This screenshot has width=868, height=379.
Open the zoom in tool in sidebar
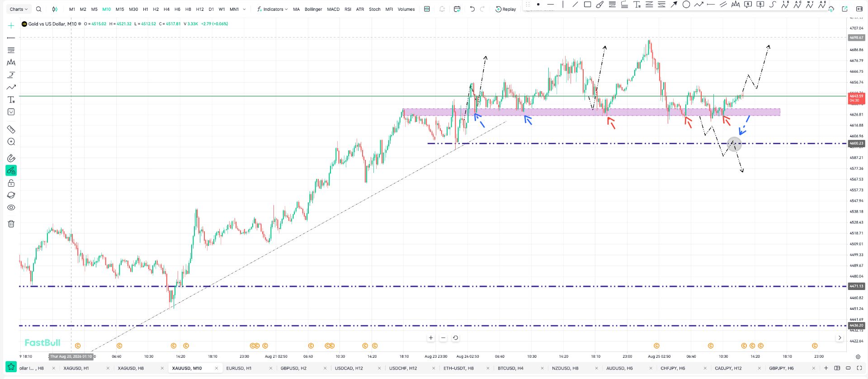[x=11, y=142]
